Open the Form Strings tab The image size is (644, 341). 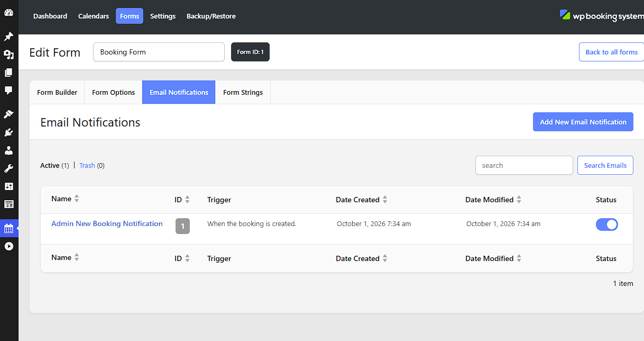[x=243, y=92]
